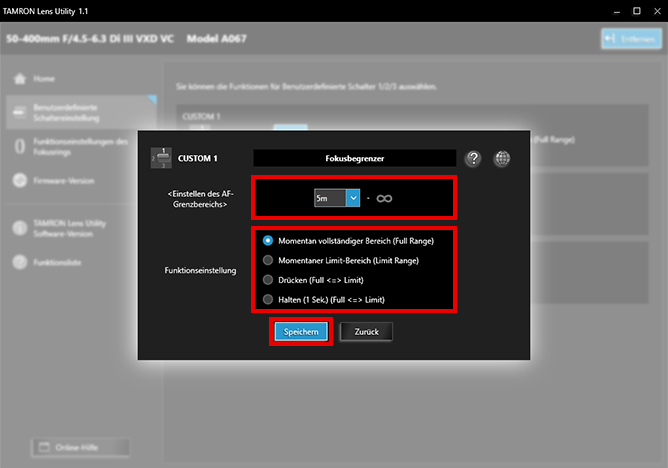Click the Model A067 lens title
668x468 pixels.
216,39
